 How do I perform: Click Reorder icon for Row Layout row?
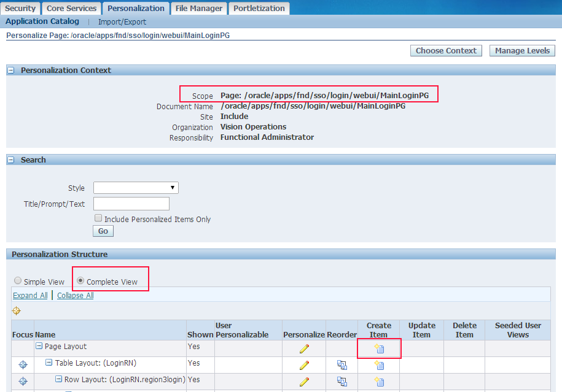pyautogui.click(x=342, y=382)
